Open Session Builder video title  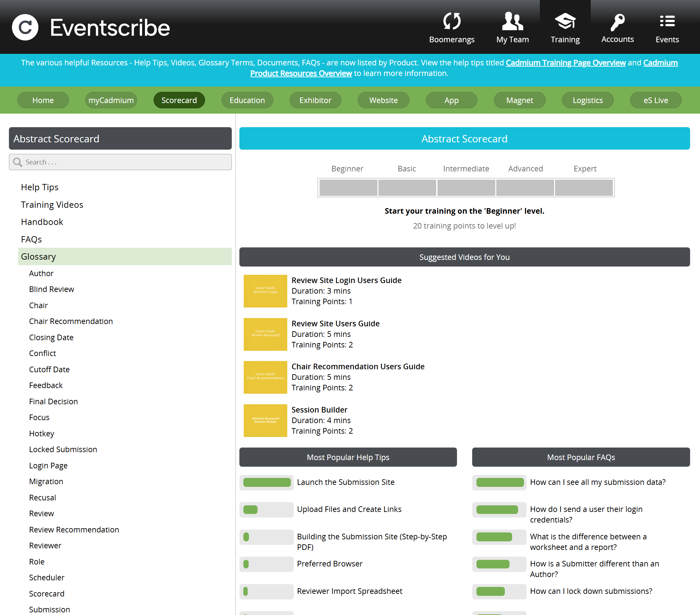[319, 410]
